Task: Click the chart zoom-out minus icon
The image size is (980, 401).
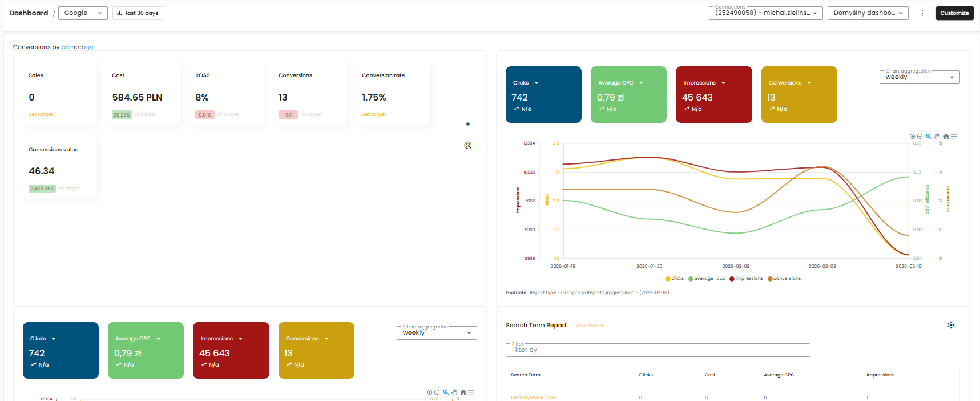Action: (x=919, y=137)
